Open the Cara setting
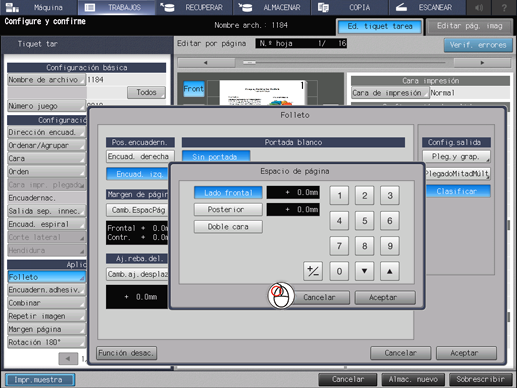Image resolution: width=517 pixels, height=388 pixels. (46, 159)
